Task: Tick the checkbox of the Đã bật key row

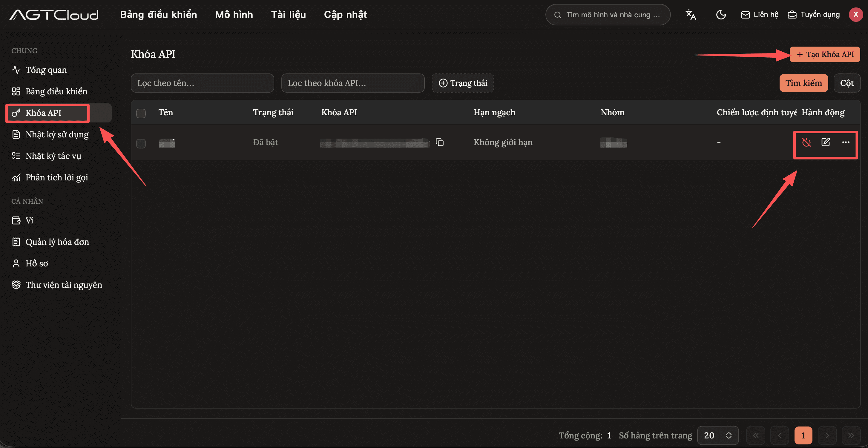Action: coord(141,143)
